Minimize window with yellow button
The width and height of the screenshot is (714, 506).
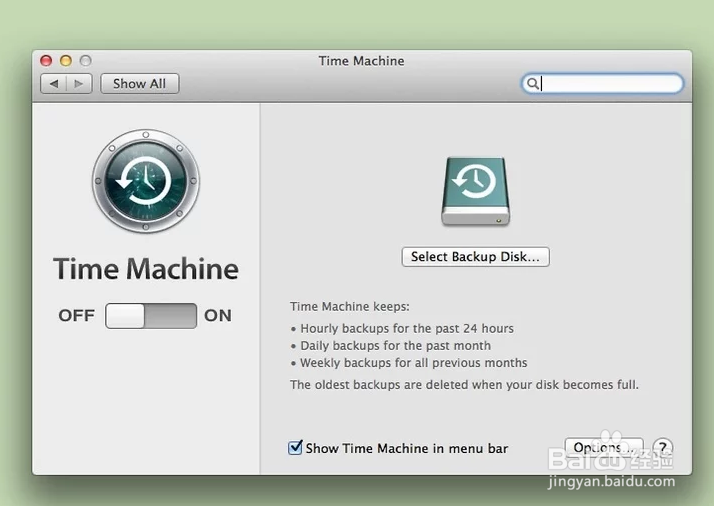pos(66,60)
